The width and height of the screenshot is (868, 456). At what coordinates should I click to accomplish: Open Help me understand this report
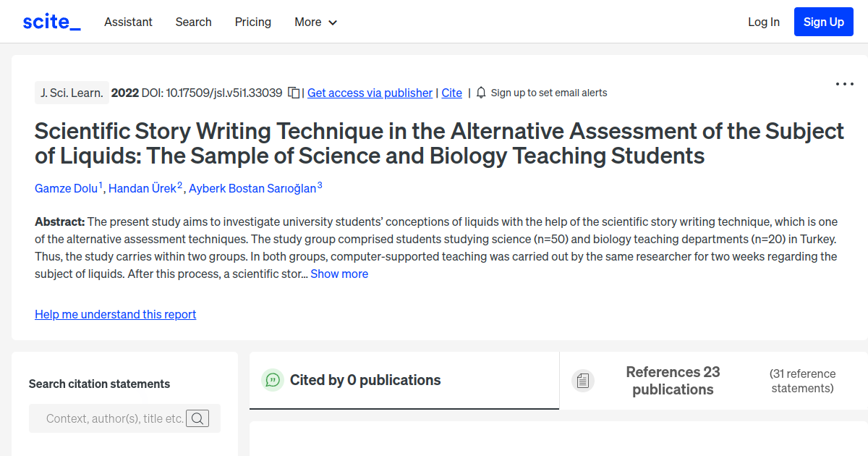(x=115, y=314)
